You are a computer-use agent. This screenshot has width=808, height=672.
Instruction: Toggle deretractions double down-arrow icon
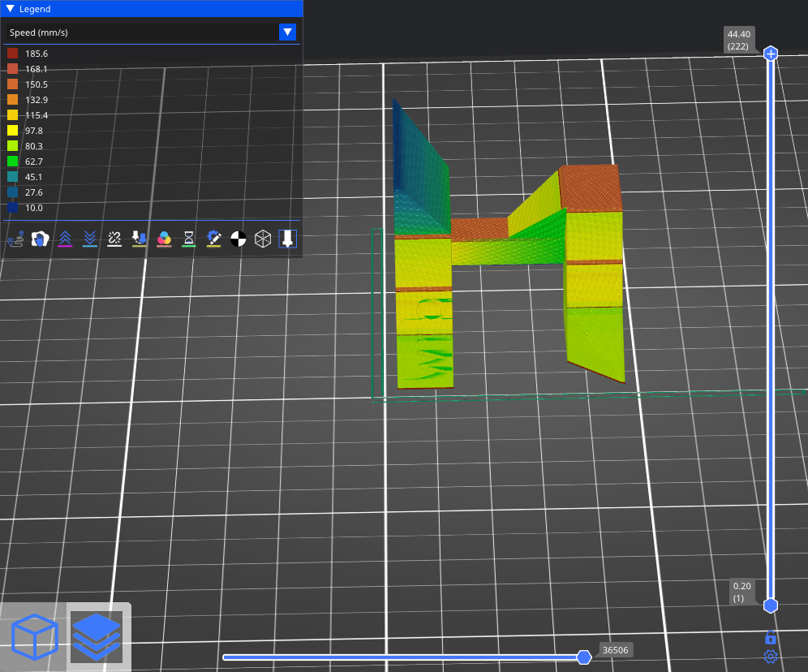click(90, 239)
